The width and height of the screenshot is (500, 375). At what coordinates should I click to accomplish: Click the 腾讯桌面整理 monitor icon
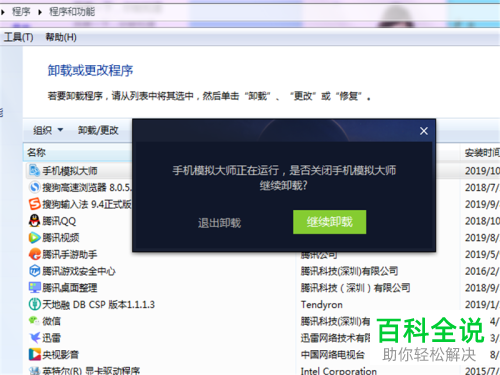click(34, 287)
